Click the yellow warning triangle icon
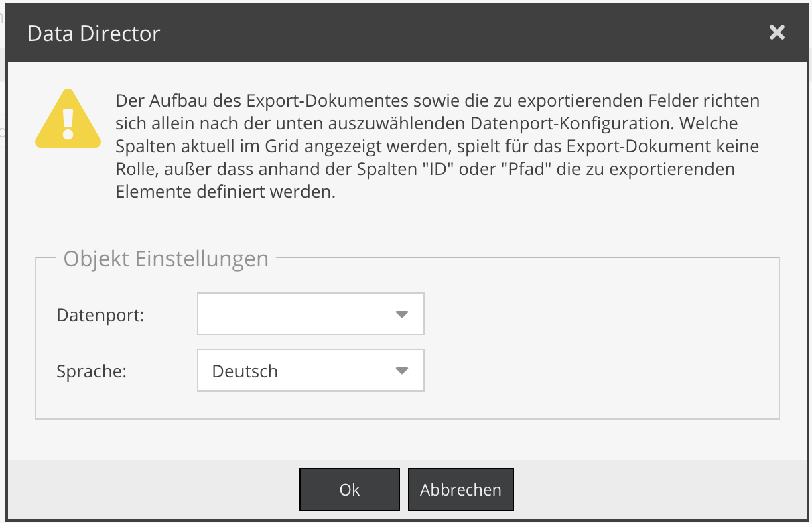Screen dimensions: 812x523 pos(68,121)
